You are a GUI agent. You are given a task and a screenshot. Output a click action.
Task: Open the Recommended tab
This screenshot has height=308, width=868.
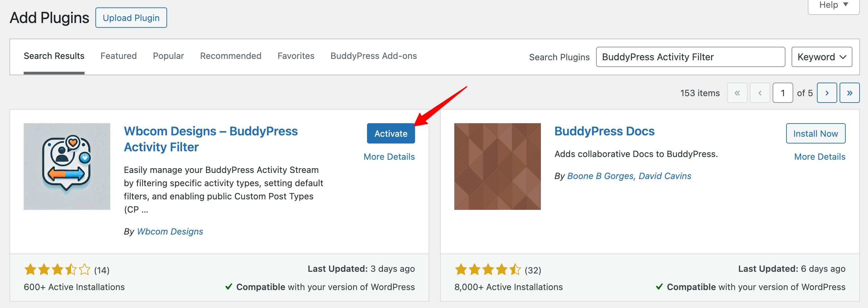(230, 56)
